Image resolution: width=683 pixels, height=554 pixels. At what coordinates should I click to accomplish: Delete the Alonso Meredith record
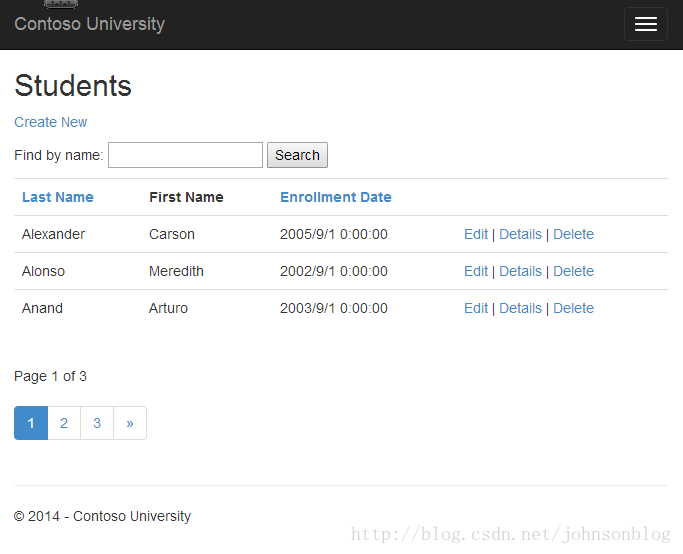[x=573, y=271]
